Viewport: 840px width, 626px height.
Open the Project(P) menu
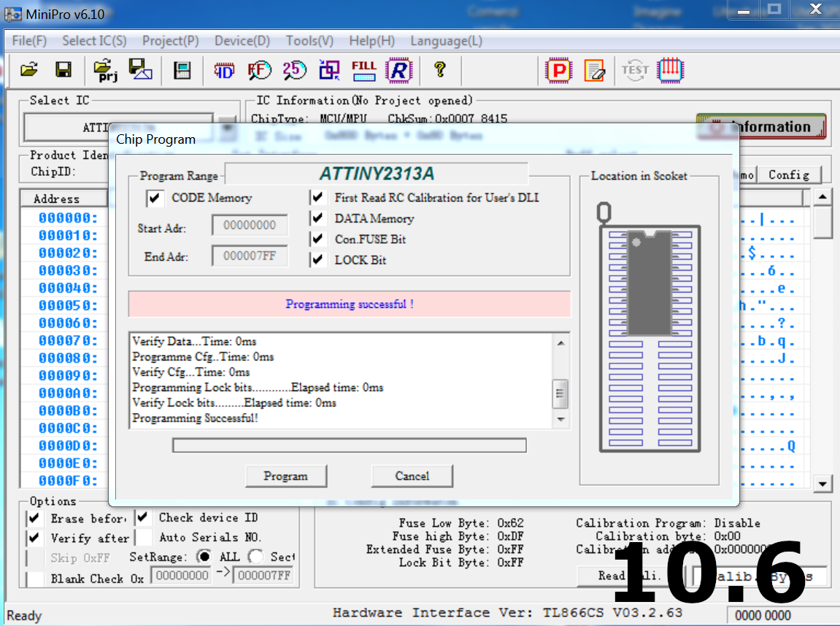pos(170,41)
